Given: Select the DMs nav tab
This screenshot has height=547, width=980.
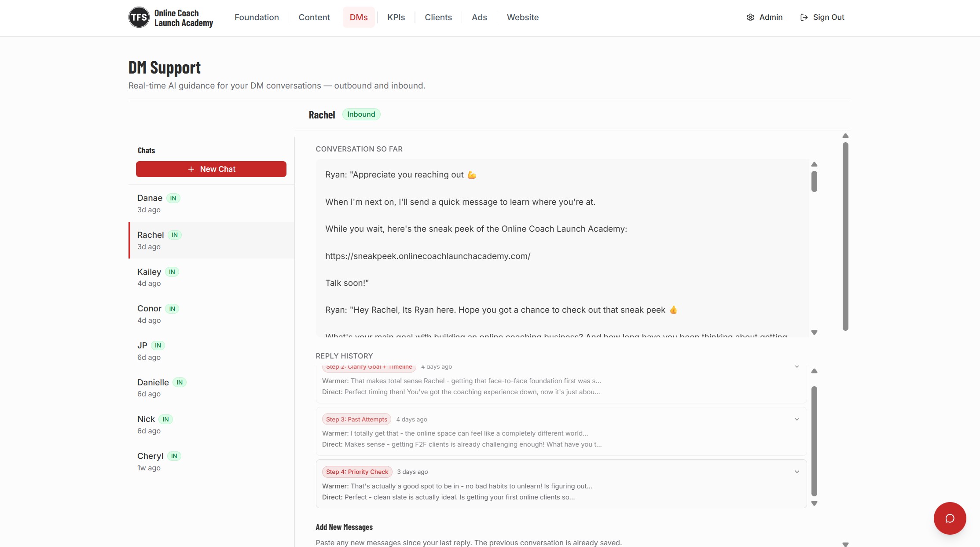Looking at the screenshot, I should 359,17.
